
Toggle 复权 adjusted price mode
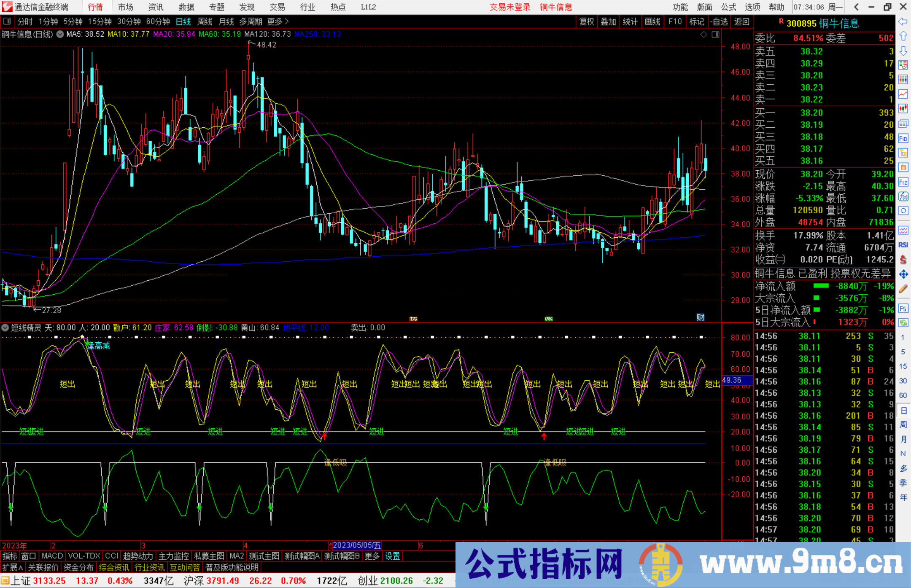(587, 21)
